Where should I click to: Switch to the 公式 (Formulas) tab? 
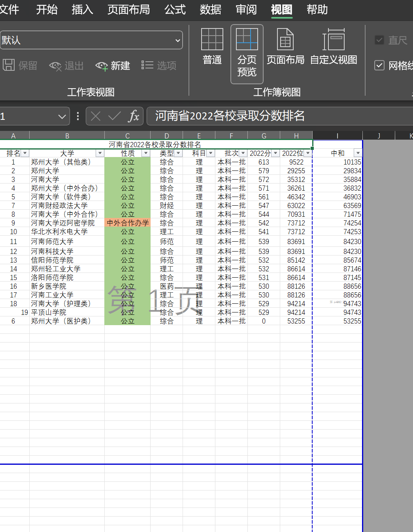[175, 9]
